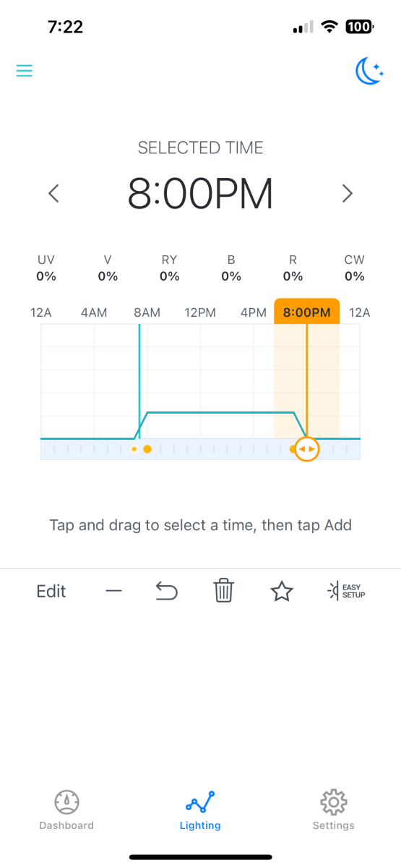Tap the trash delete icon
The image size is (401, 868).
[223, 591]
